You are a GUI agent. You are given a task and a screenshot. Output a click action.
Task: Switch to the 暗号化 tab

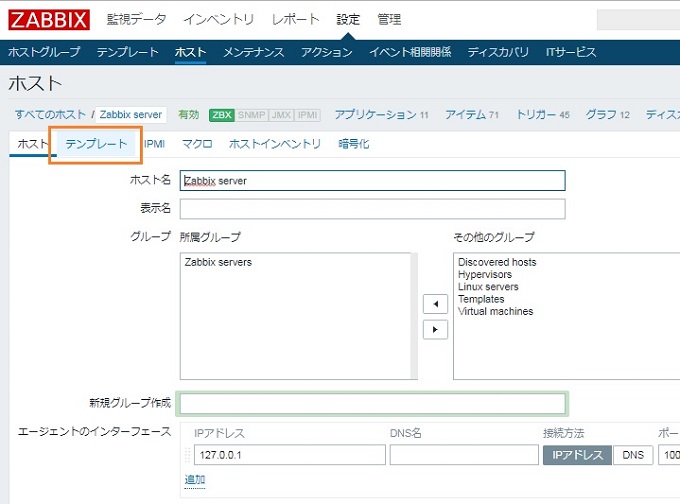pos(354,144)
